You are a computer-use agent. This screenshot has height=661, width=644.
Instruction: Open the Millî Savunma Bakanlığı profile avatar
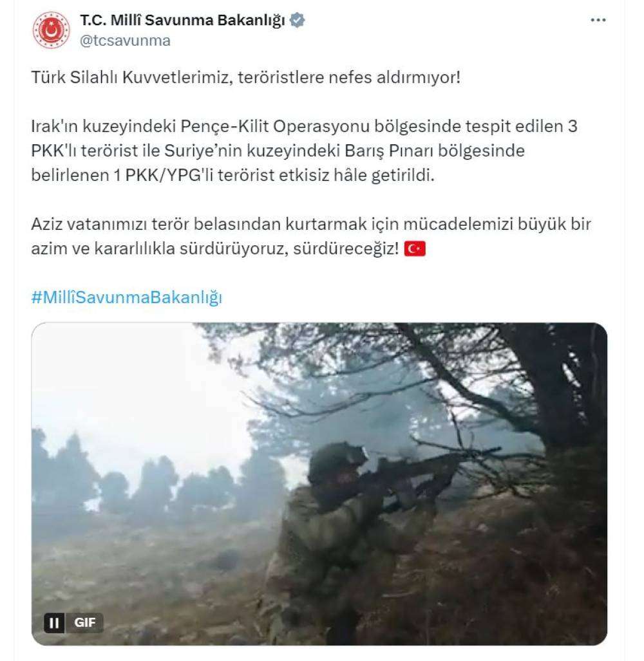pyautogui.click(x=51, y=30)
